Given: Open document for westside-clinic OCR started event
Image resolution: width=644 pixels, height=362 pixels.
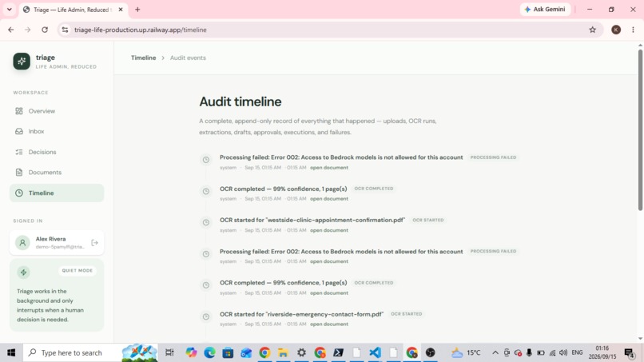Looking at the screenshot, I should pos(329,230).
